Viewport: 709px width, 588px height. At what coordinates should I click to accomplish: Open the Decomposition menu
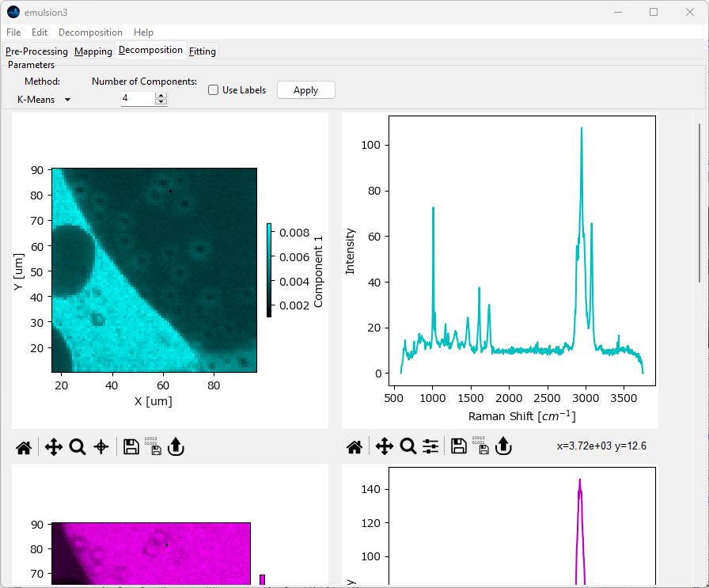(90, 32)
